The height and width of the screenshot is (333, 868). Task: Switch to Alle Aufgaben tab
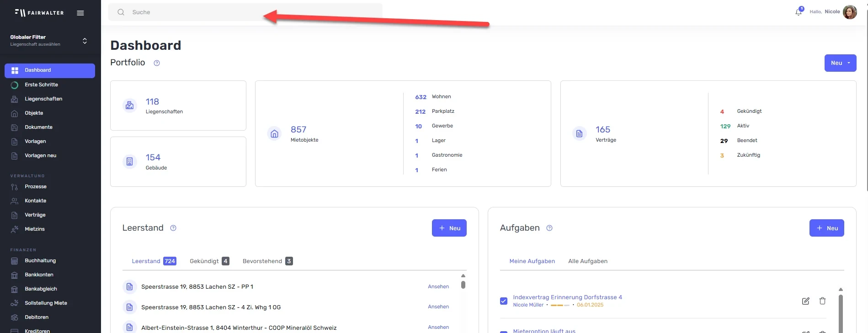click(588, 261)
